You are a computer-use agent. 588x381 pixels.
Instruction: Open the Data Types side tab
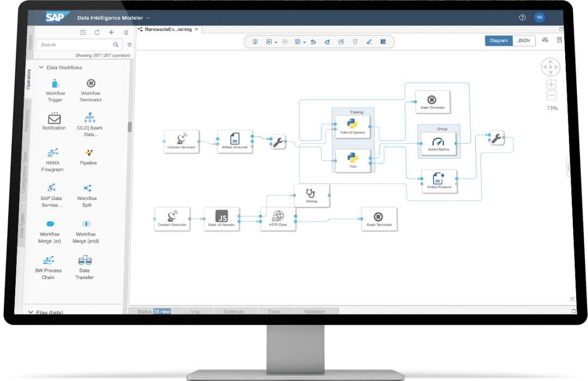click(x=22, y=225)
